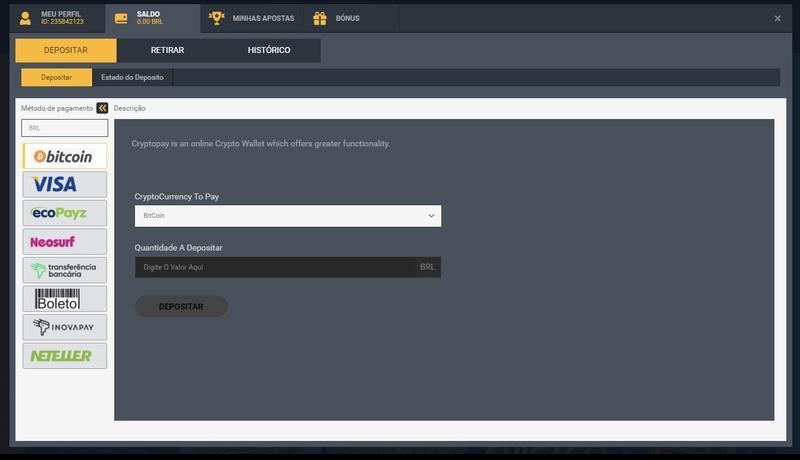The image size is (800, 460).
Task: Open Minhas Apostas section
Action: coord(252,18)
